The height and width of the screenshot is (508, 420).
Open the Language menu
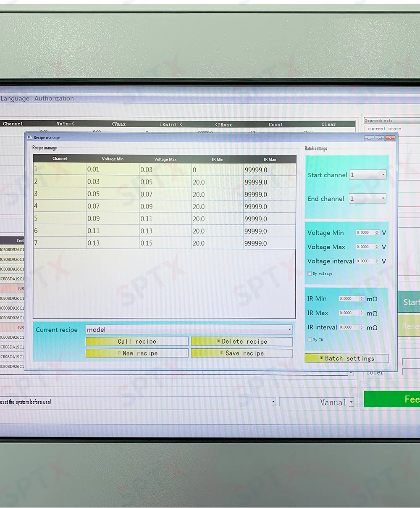click(15, 98)
